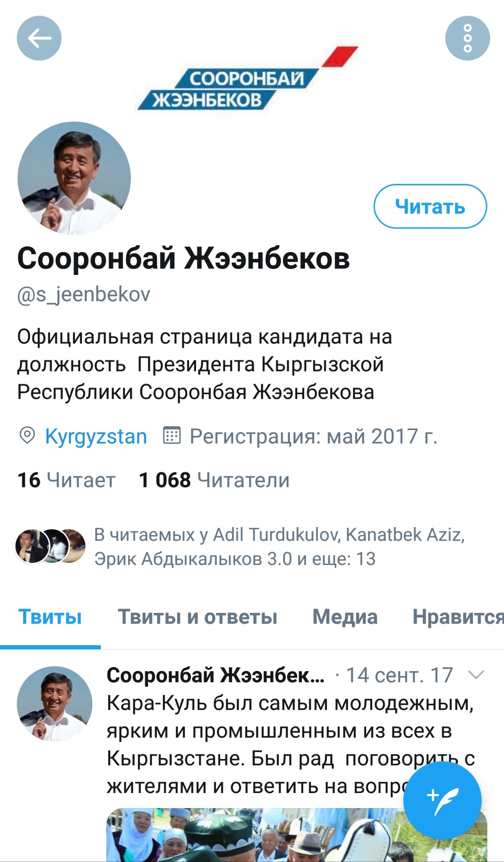Open the Кара-Куль tweet text
This screenshot has width=504, height=862.
click(x=291, y=745)
